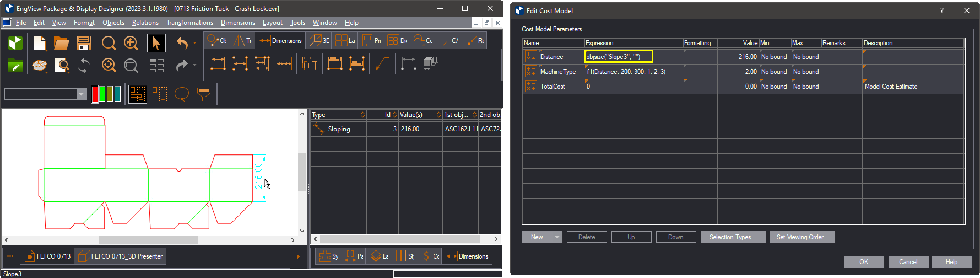Select the horizontal distance dimension tool
Viewport: 980px width, 278px height.
pos(218,63)
